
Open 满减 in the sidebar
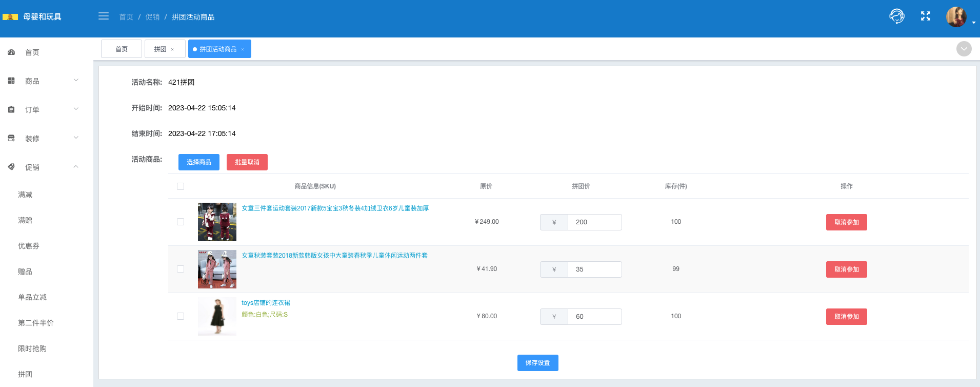25,195
